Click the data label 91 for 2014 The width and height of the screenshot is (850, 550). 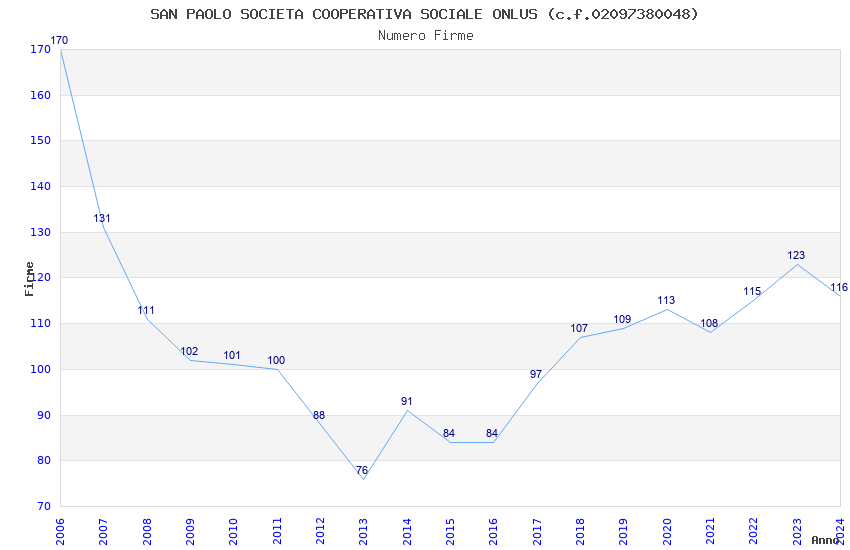click(407, 402)
